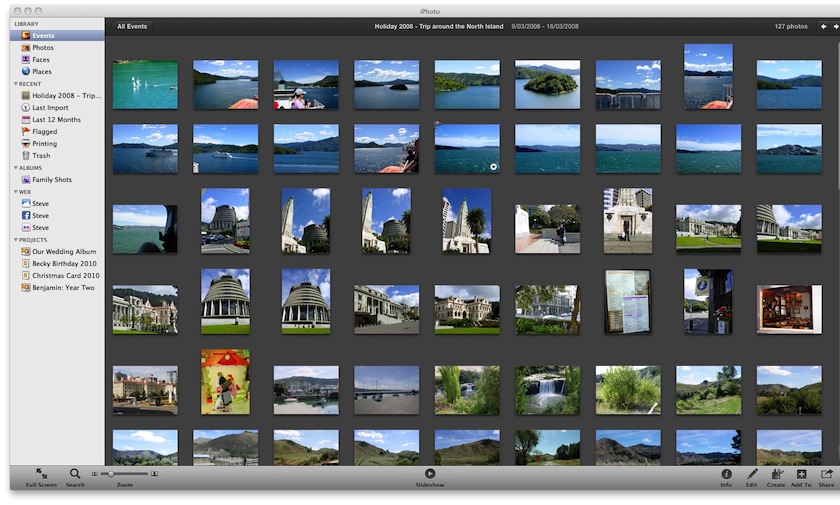Viewport: 840px width, 505px height.
Task: Open the Create menu
Action: coord(776,478)
